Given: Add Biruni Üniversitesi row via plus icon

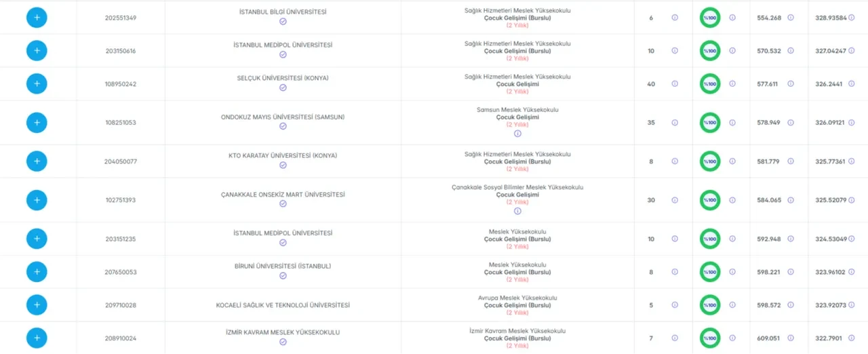Looking at the screenshot, I should (x=37, y=272).
